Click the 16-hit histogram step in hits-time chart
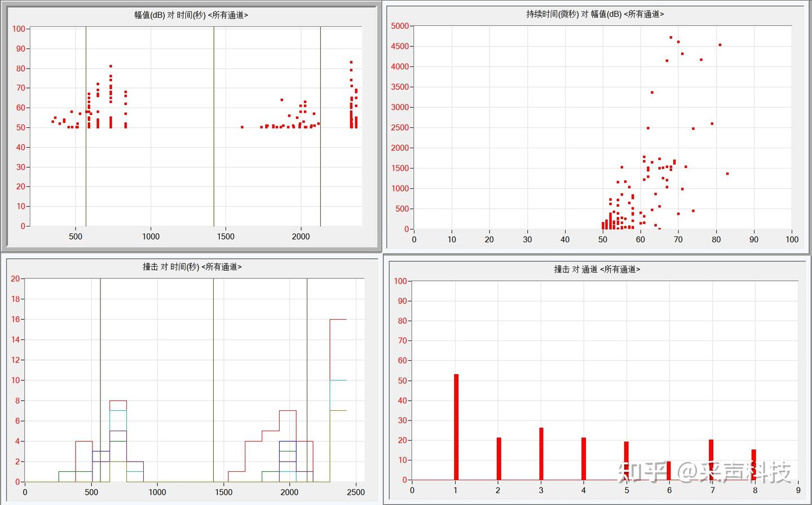This screenshot has width=812, height=505. [x=338, y=320]
